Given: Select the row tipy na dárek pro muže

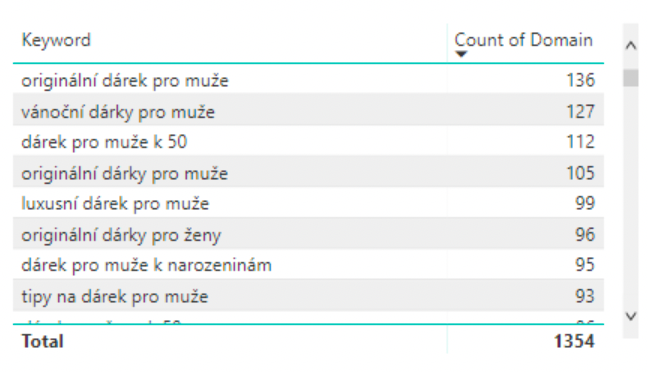Looking at the screenshot, I should tap(308, 295).
